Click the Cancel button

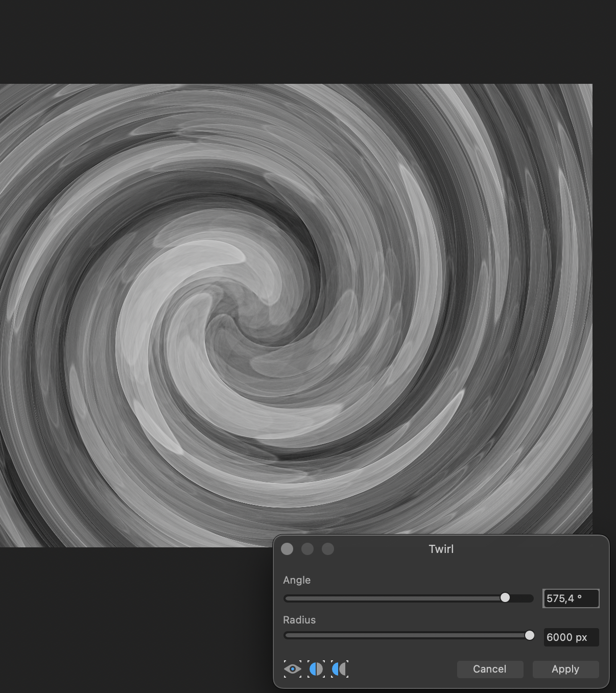(490, 669)
